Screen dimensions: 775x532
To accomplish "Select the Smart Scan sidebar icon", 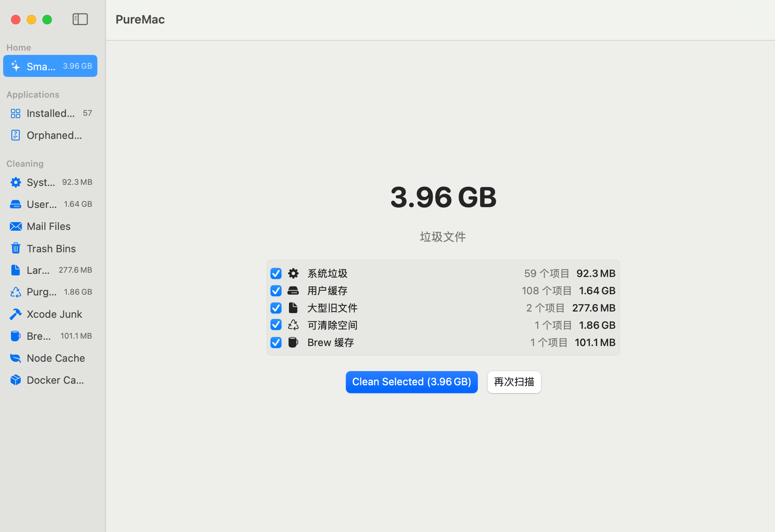I will 16,66.
